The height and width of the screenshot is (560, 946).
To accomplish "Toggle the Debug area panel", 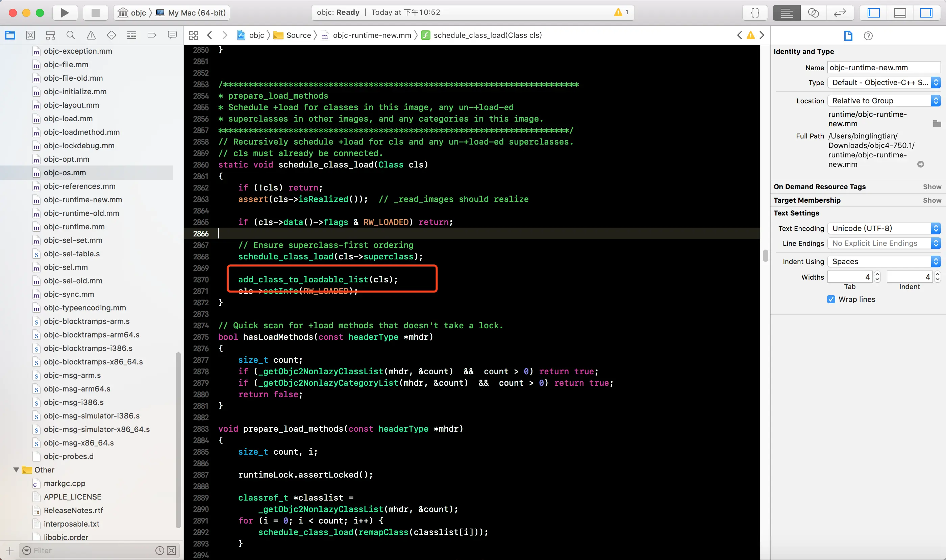I will pyautogui.click(x=900, y=13).
